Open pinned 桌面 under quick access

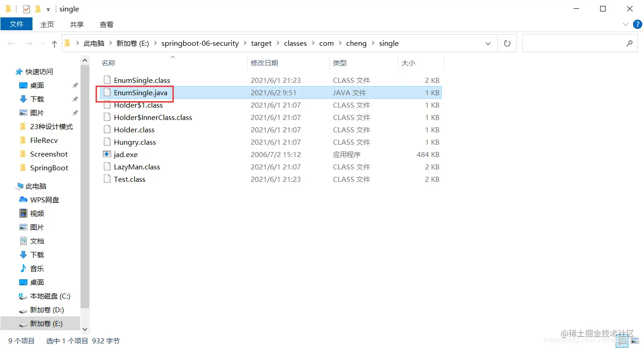click(x=37, y=85)
